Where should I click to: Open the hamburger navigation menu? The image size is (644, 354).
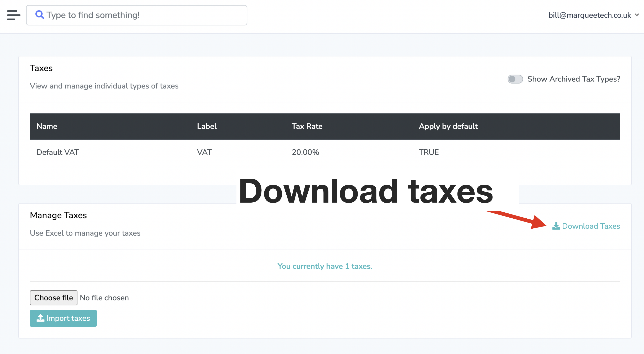[14, 15]
